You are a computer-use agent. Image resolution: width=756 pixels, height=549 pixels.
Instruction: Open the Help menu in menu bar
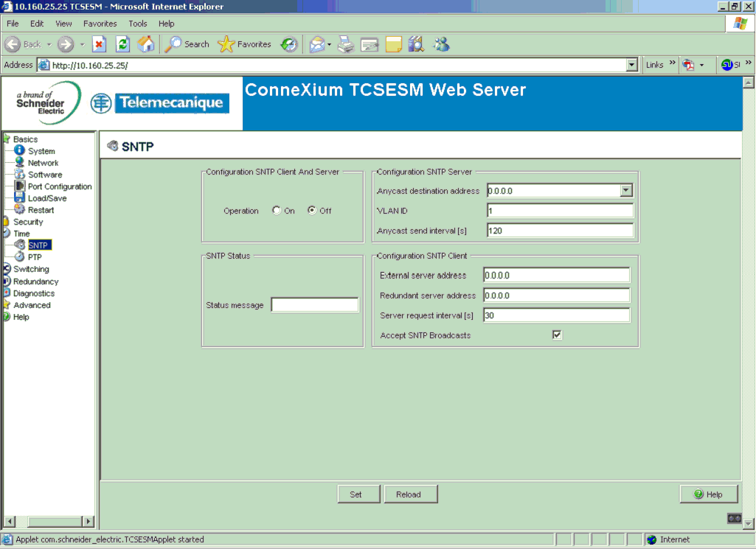(167, 24)
